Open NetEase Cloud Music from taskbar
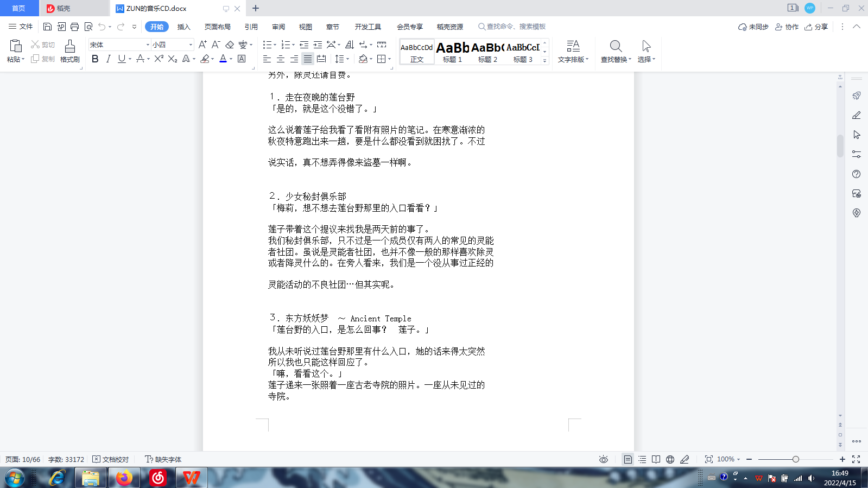This screenshot has height=488, width=868. coord(158,478)
